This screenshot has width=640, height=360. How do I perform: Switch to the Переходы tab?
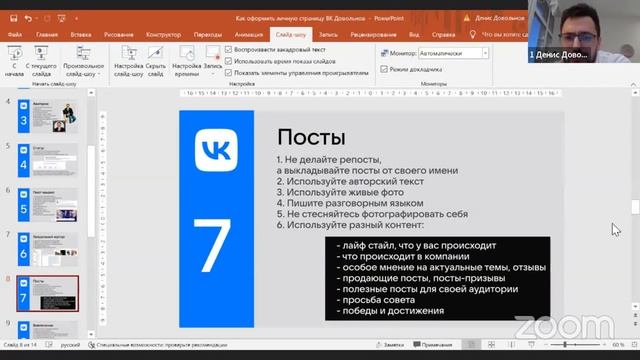(x=208, y=35)
